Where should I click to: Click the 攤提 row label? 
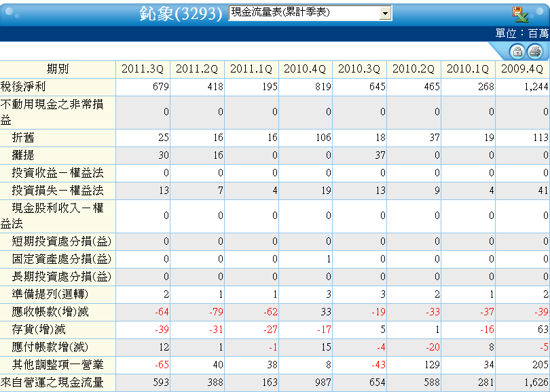23,155
